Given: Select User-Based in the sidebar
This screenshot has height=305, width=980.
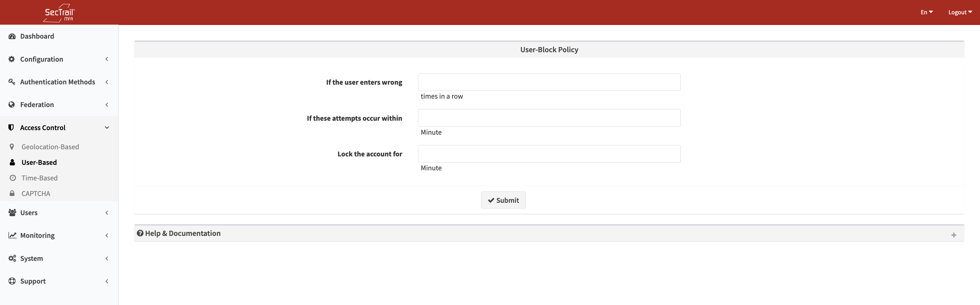Looking at the screenshot, I should 39,162.
